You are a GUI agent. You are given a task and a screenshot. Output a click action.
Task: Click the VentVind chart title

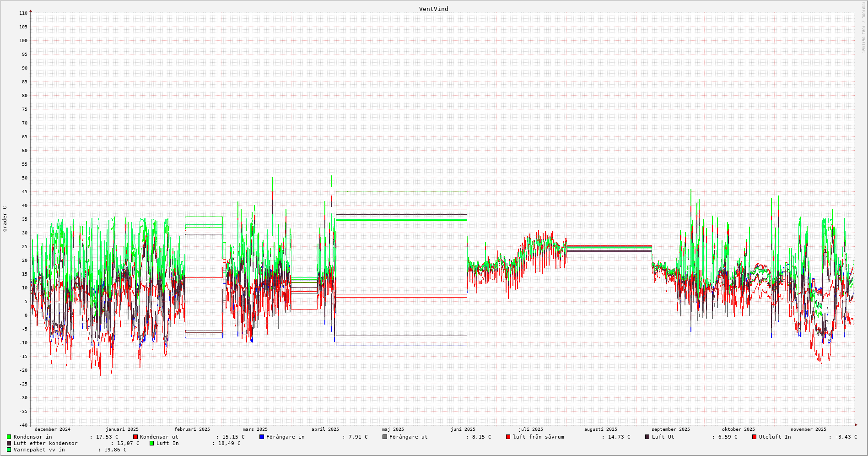(433, 9)
